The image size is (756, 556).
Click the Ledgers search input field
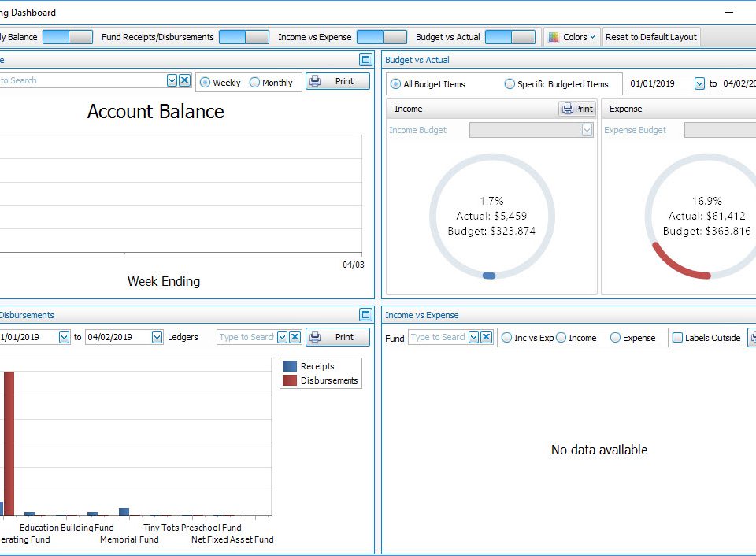pyautogui.click(x=246, y=337)
